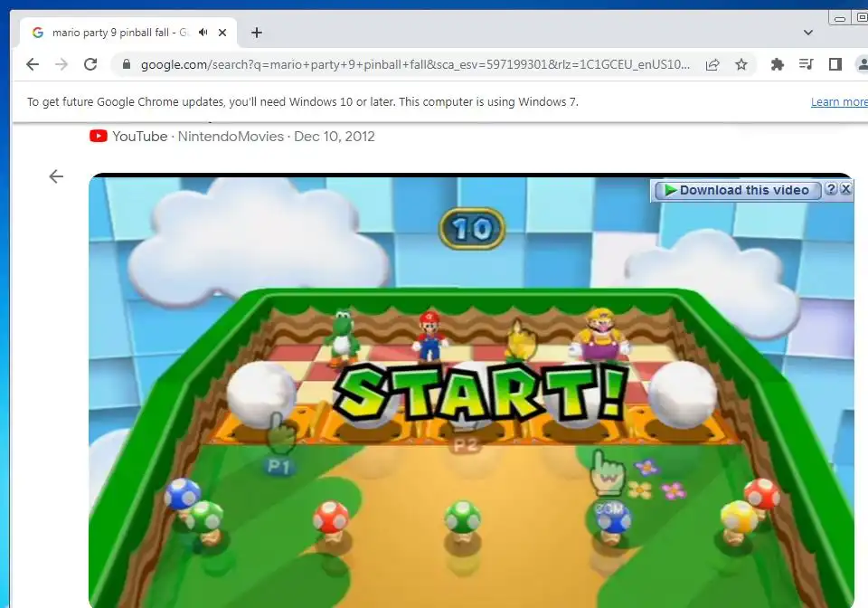
Task: Close the mario party 9 pinball fall tab
Action: [x=222, y=33]
